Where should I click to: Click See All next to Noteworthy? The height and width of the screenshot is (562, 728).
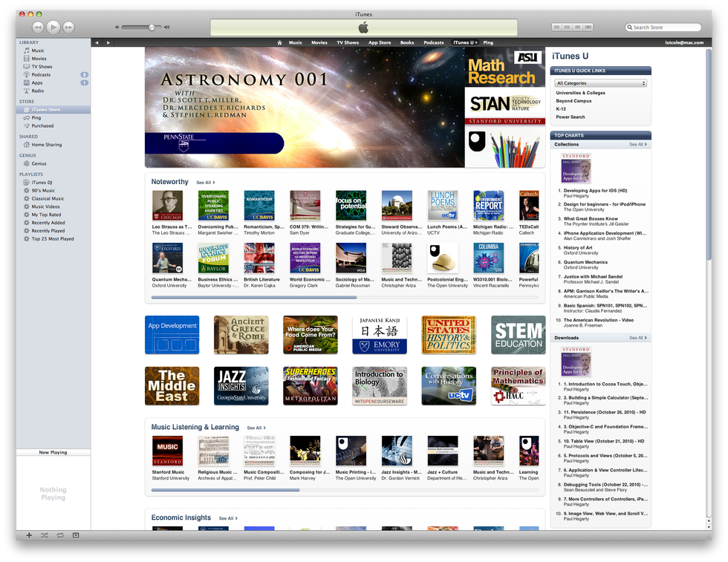(x=205, y=182)
